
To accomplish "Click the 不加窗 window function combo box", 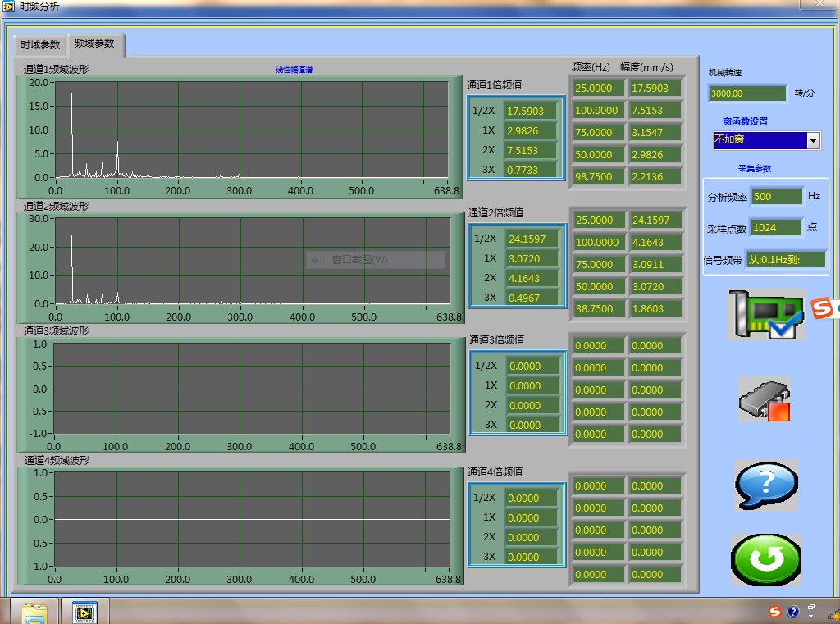I will pos(760,141).
